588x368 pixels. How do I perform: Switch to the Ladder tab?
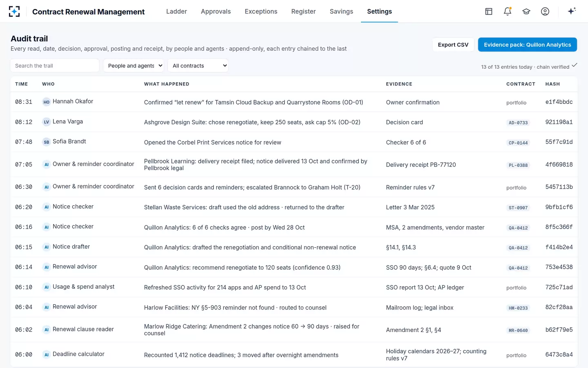click(x=176, y=11)
